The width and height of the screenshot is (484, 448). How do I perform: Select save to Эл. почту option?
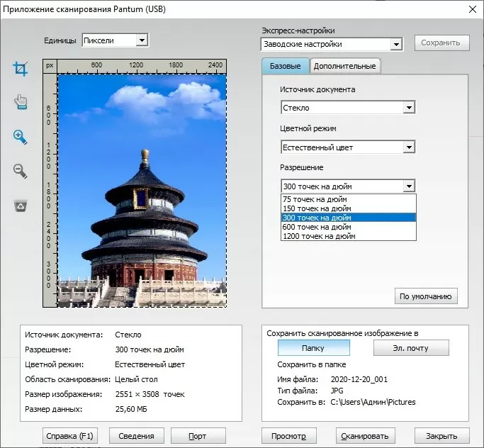pos(410,348)
